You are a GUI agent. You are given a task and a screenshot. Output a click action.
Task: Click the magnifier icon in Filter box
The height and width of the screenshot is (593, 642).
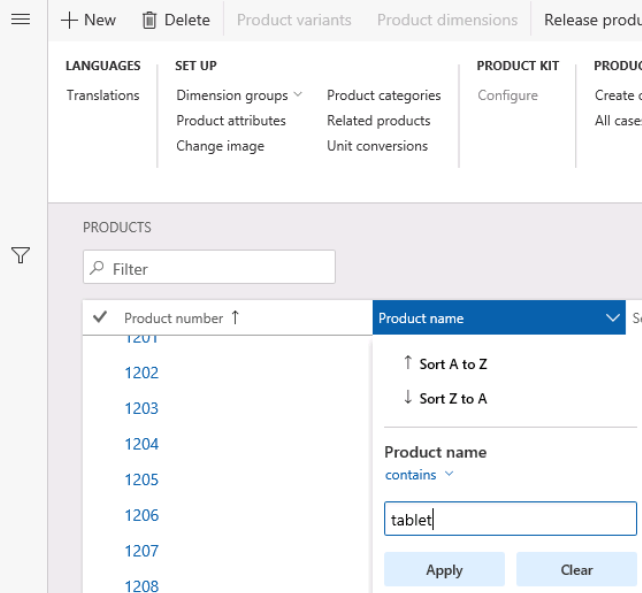coord(98,268)
